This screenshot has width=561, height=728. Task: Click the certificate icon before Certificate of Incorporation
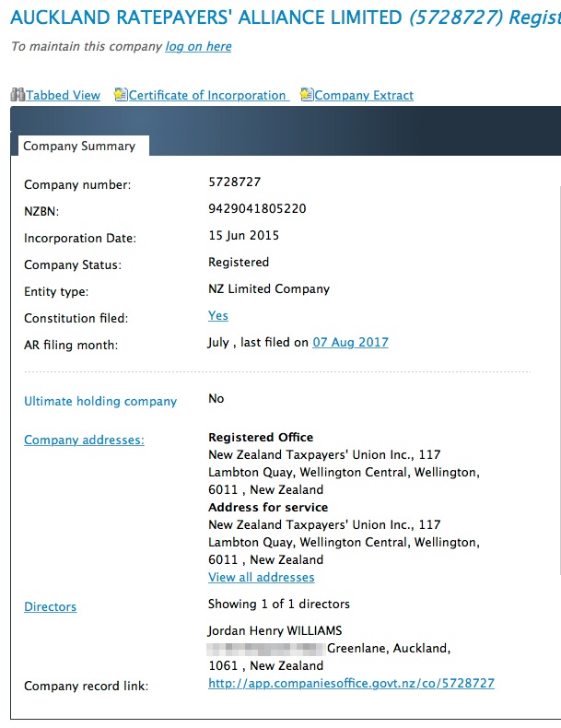(x=121, y=94)
